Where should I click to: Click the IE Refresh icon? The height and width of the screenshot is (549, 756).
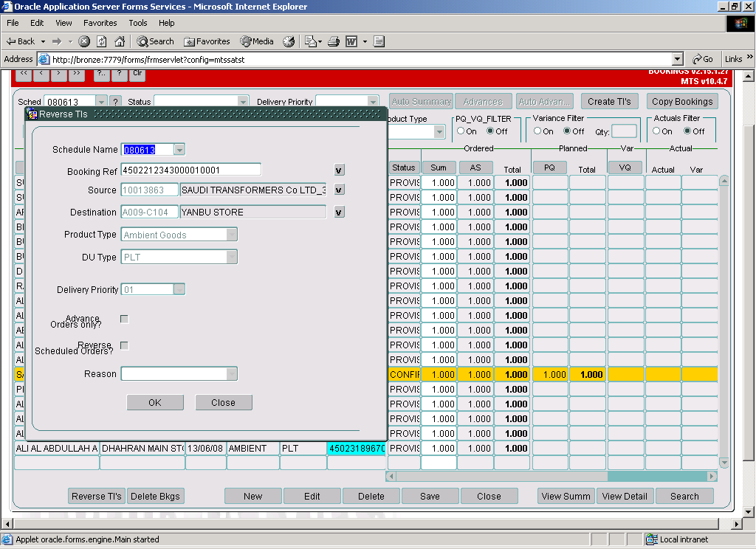(102, 41)
